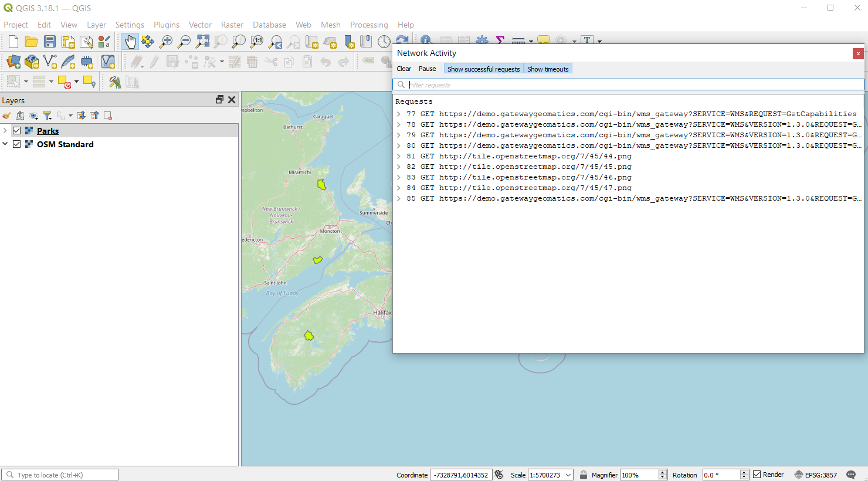
Task: Click the Select Features tool
Action: 13,82
